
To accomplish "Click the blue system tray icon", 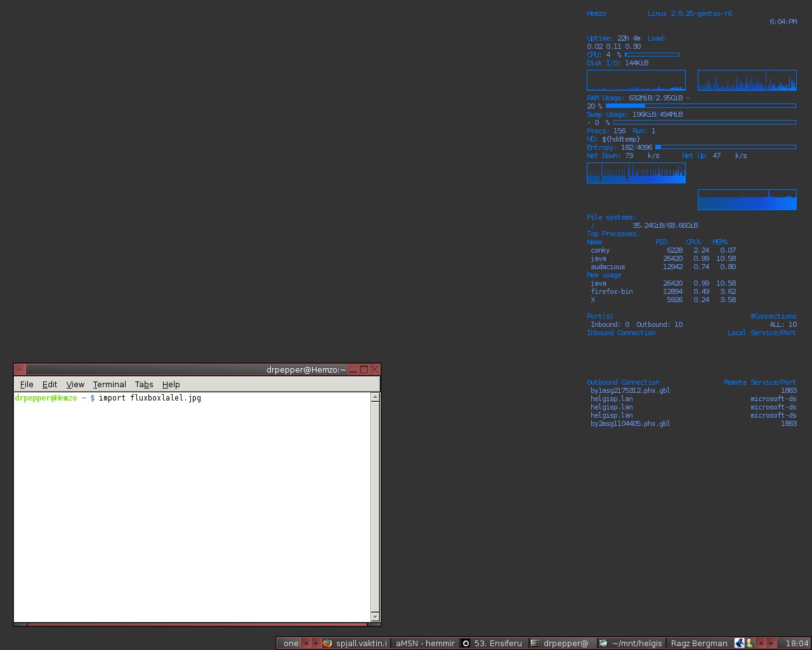I will (739, 643).
